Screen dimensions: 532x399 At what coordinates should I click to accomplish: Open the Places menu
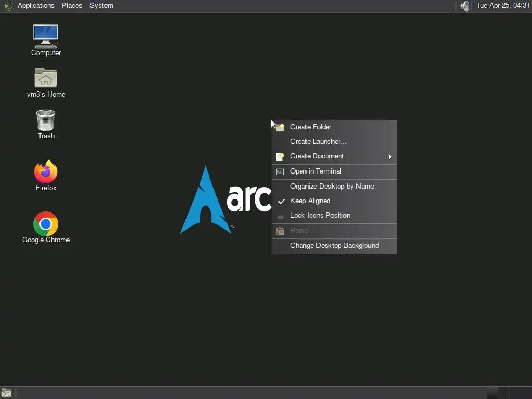pos(72,6)
